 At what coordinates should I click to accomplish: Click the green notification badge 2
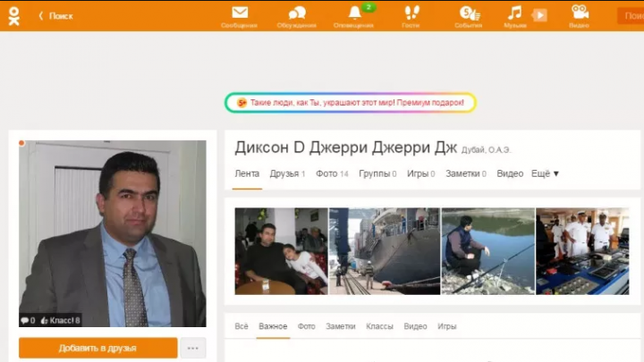(x=369, y=7)
